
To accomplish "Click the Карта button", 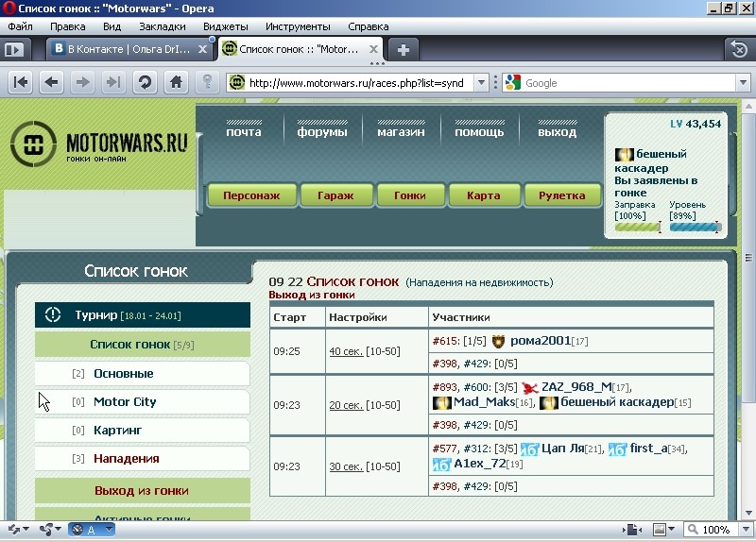I will click(x=484, y=195).
